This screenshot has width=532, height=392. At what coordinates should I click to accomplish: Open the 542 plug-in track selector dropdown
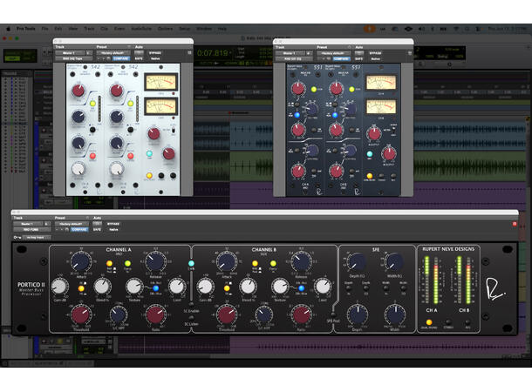tap(71, 53)
